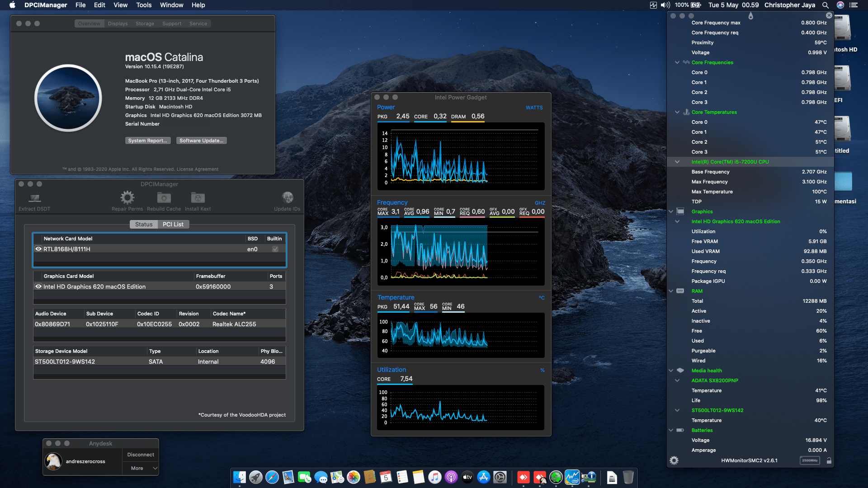
Task: Open the License Agreement link
Action: click(x=197, y=169)
